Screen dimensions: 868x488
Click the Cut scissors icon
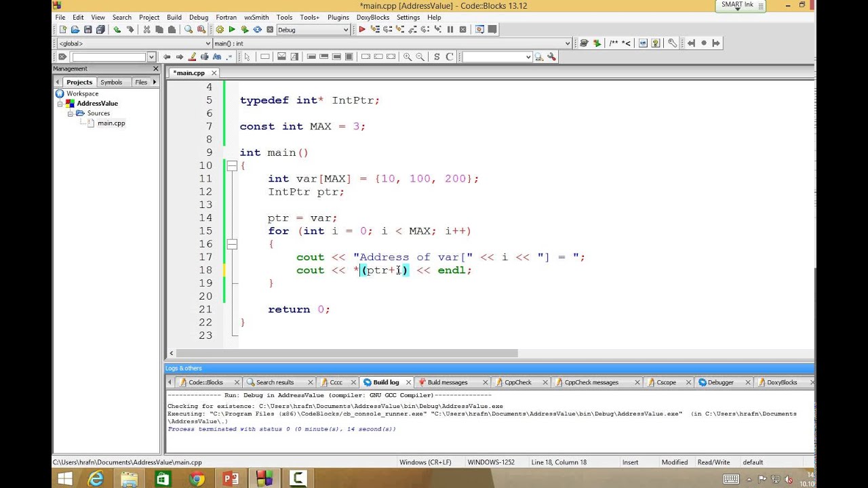146,29
